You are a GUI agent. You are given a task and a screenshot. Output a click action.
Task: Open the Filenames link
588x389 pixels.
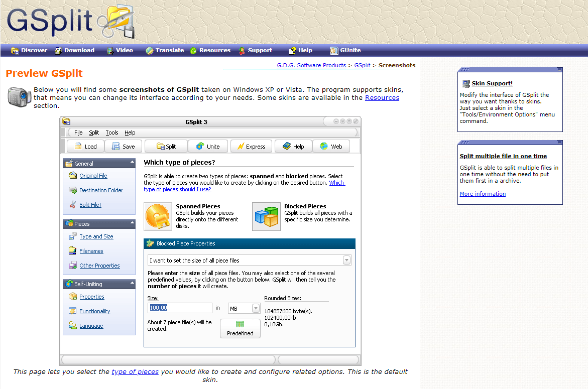91,251
